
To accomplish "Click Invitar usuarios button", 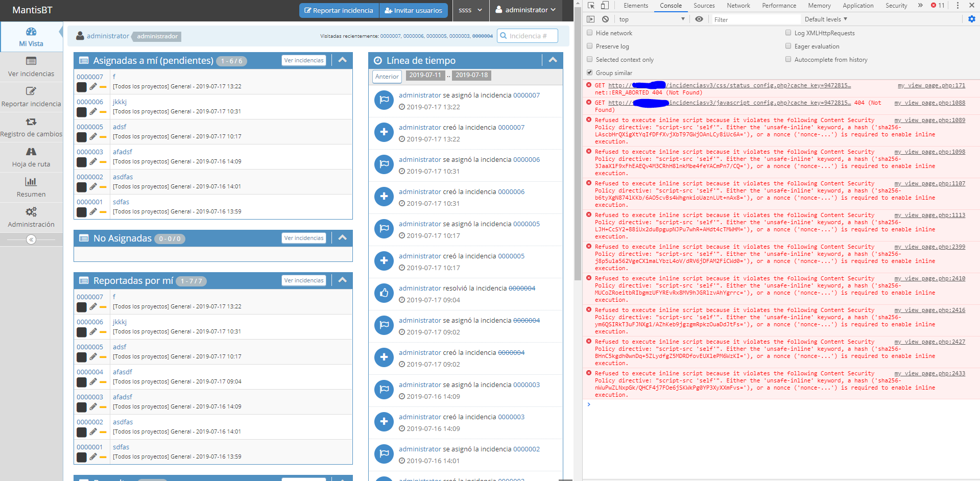I will click(x=414, y=10).
